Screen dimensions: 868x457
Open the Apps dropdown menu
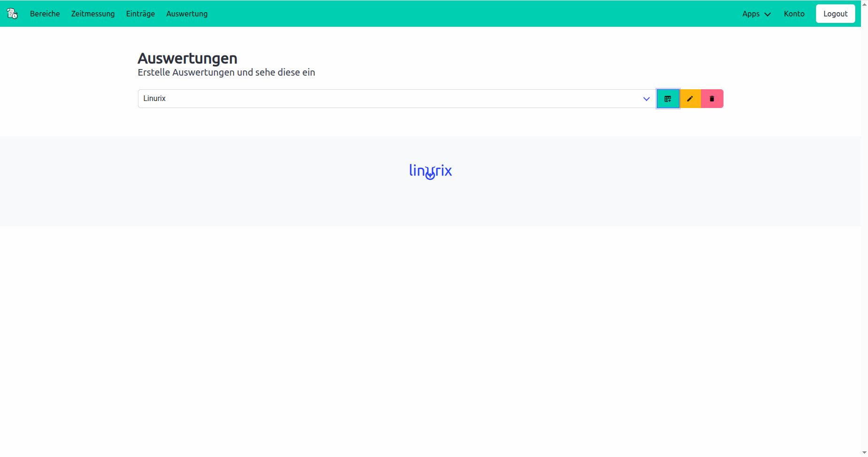point(756,14)
